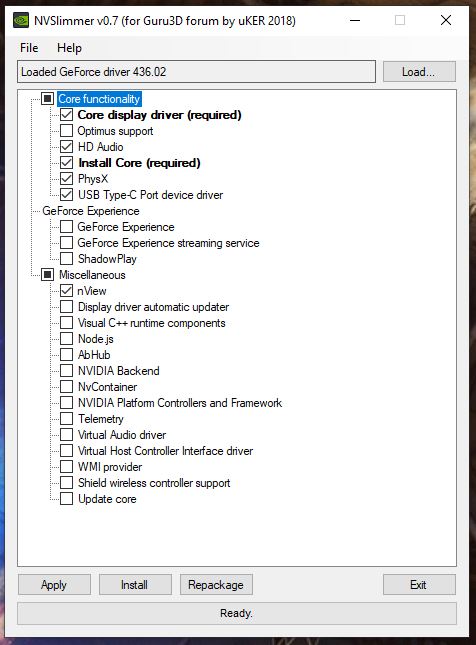Toggle the Install Core checkbox
The height and width of the screenshot is (645, 476).
click(66, 163)
